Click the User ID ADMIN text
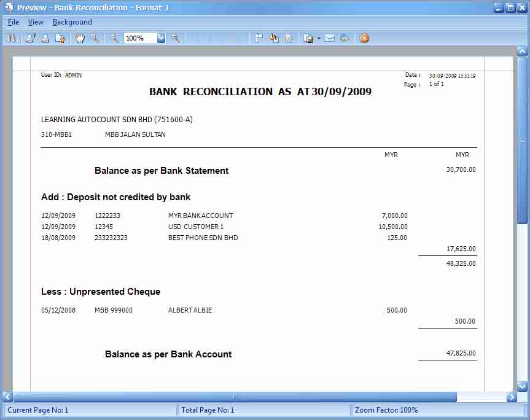This screenshot has width=530, height=420. 61,75
